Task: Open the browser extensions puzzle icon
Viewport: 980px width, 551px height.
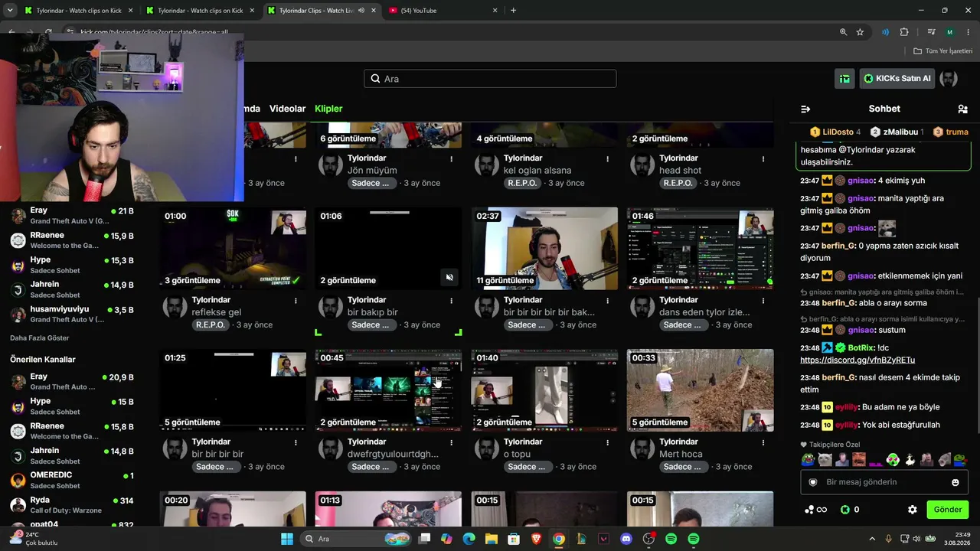Action: click(904, 32)
